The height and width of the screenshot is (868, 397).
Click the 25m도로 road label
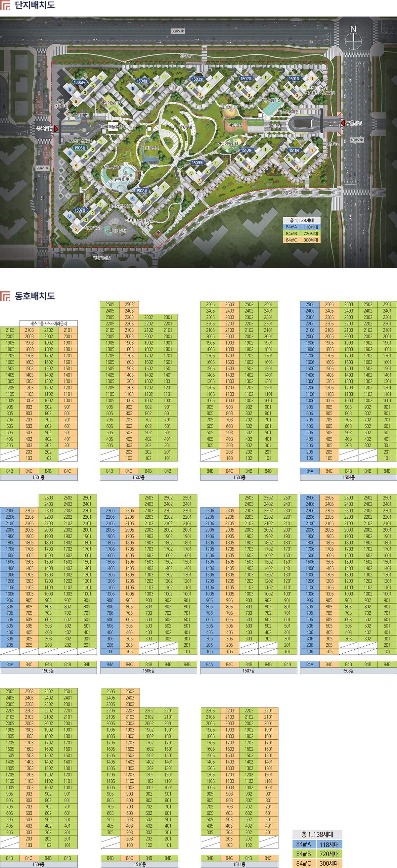pos(42,168)
